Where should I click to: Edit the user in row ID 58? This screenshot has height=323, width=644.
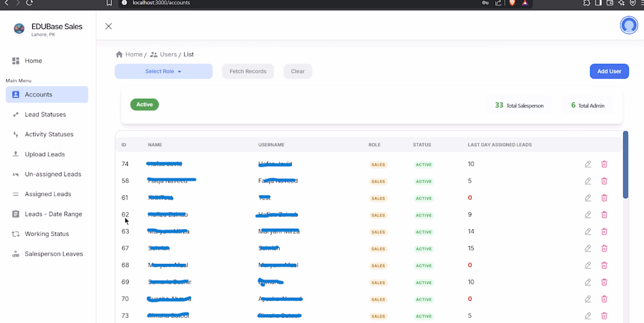pos(588,181)
